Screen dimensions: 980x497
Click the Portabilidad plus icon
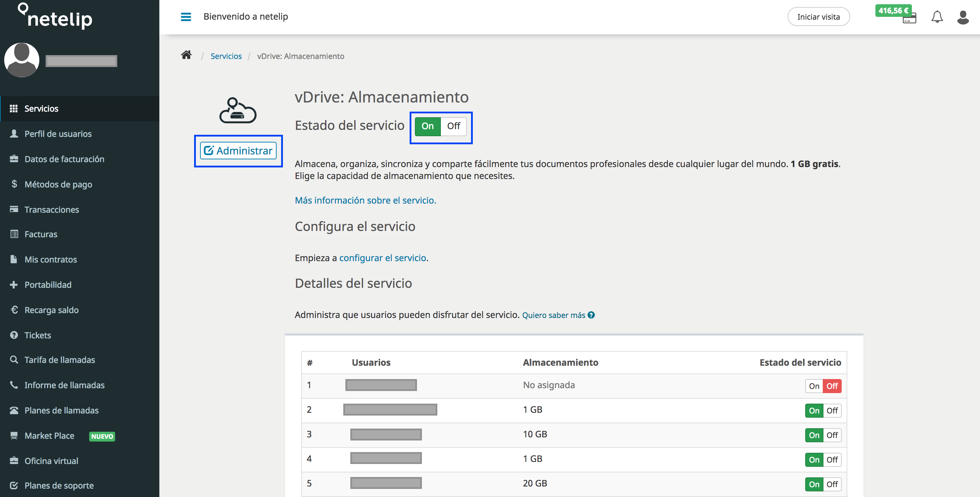click(14, 285)
